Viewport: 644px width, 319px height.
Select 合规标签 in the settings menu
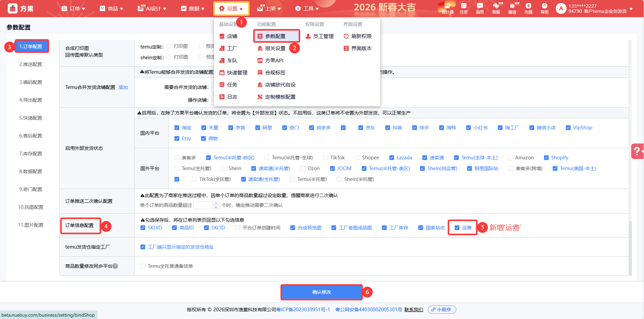point(271,73)
